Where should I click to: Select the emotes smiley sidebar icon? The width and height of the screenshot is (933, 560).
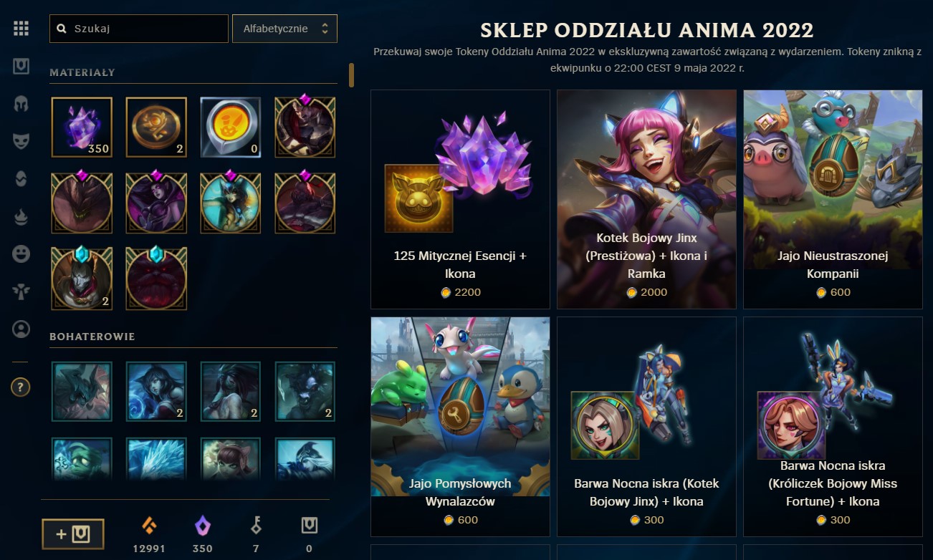pyautogui.click(x=21, y=253)
